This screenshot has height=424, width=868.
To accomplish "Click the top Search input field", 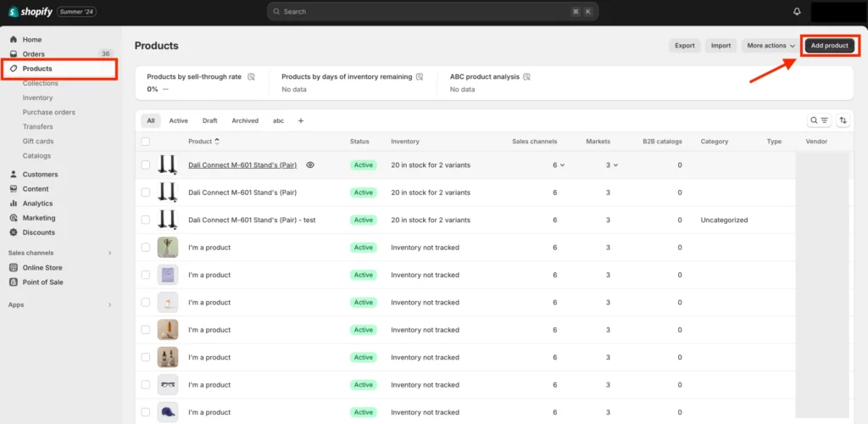I will pos(432,12).
